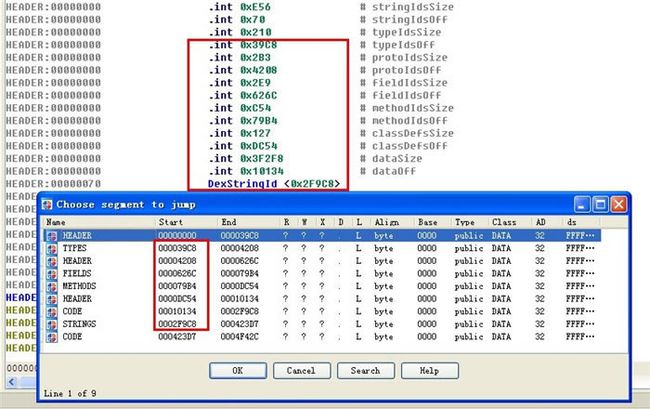Click the Help button
650x409 pixels.
[x=428, y=370]
